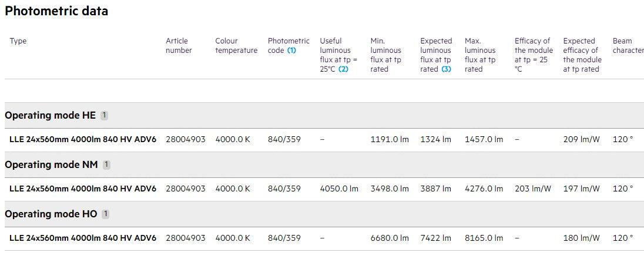Click the 3498.0 lm minimum flux value
Screen dimensions: 644x259
click(x=390, y=189)
